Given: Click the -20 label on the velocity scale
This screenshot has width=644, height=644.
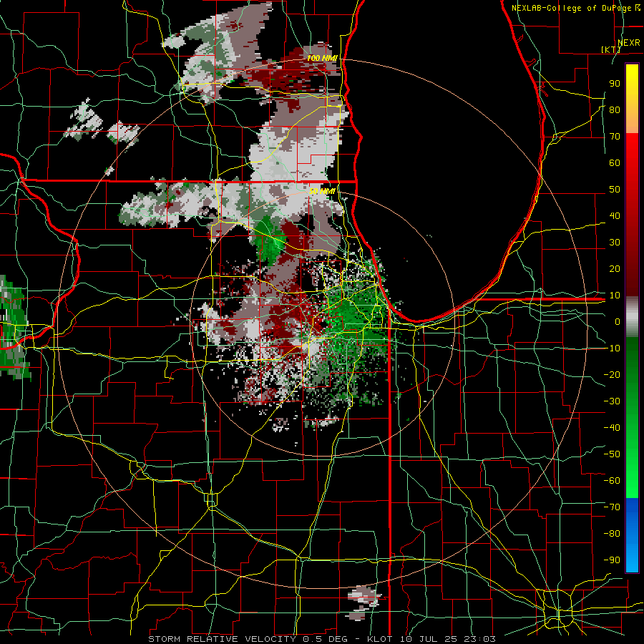Looking at the screenshot, I should (612, 374).
